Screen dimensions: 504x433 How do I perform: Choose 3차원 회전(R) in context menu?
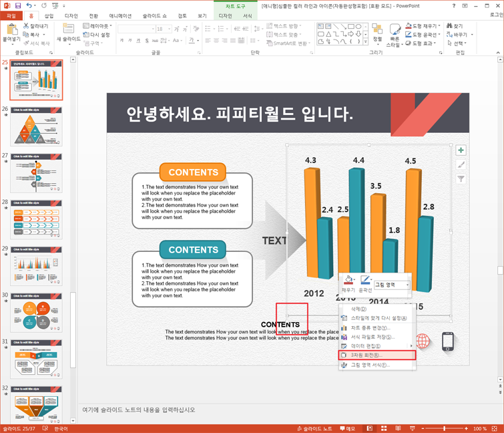coord(377,355)
